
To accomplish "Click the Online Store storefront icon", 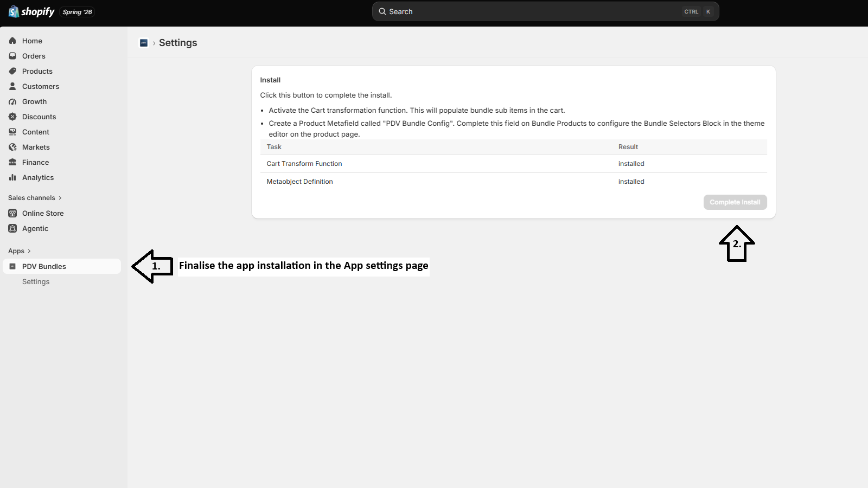I will [x=12, y=213].
